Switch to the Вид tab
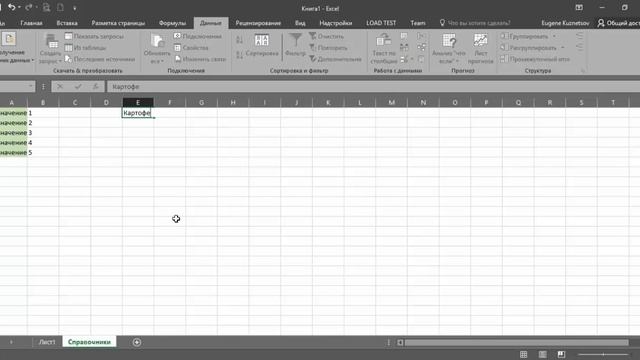Image resolution: width=640 pixels, height=360 pixels. (x=300, y=23)
